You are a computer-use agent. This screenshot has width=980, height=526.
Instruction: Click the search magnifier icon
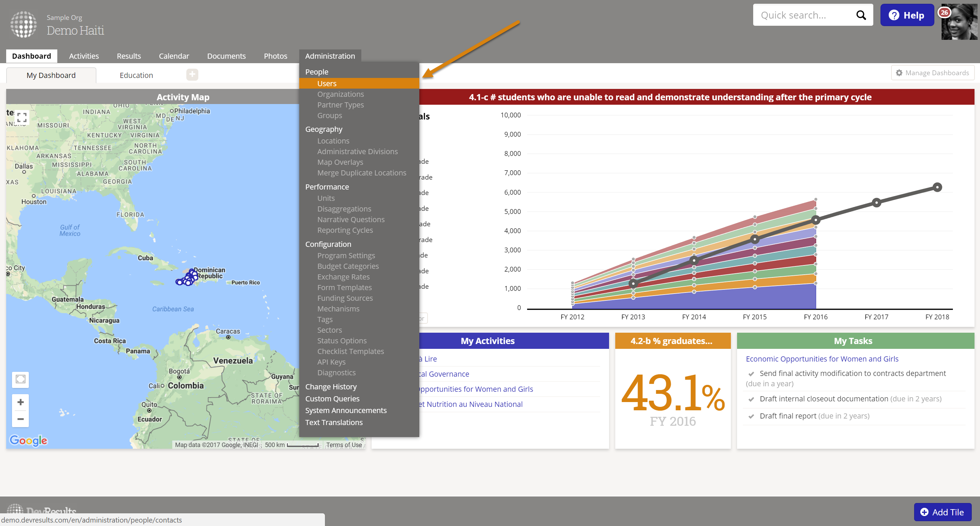pos(861,15)
